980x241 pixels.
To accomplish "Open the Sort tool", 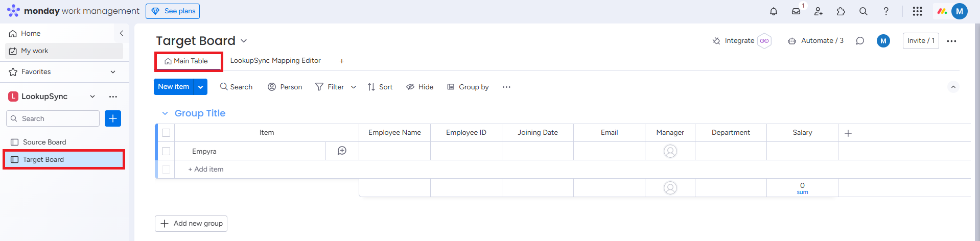I will 380,87.
